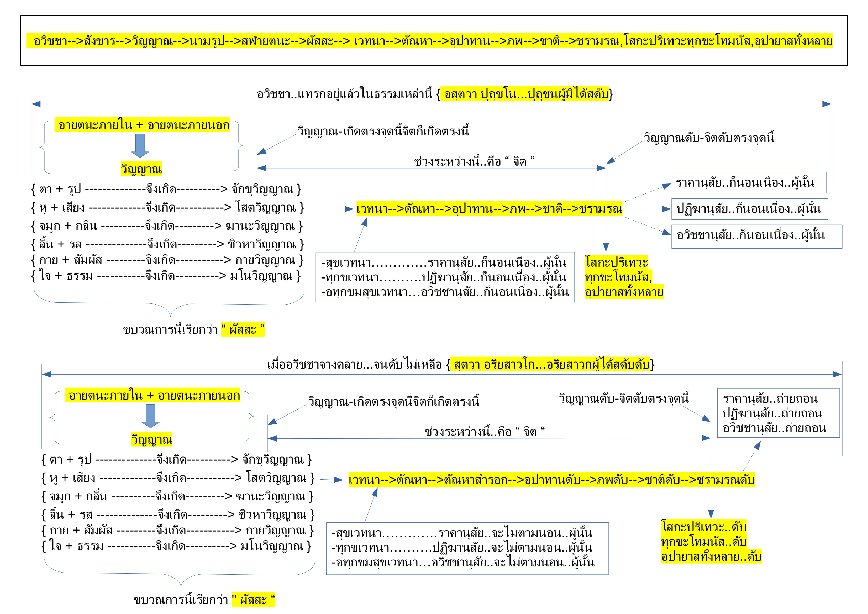This screenshot has width=868, height=614.
Task: Click the วิญญาณดับ-จิตดับตรงจุดนี้ label in lower diagram
Action: point(624,398)
